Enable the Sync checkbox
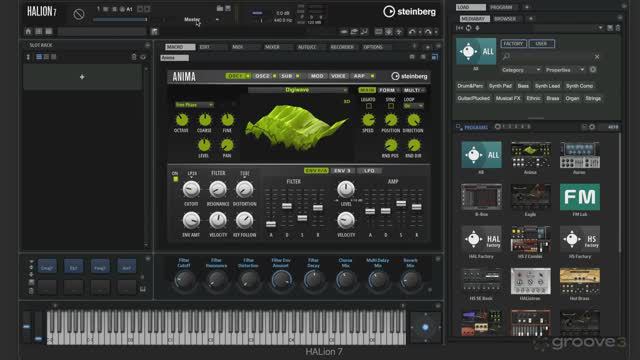The height and width of the screenshot is (360, 640). tap(391, 106)
